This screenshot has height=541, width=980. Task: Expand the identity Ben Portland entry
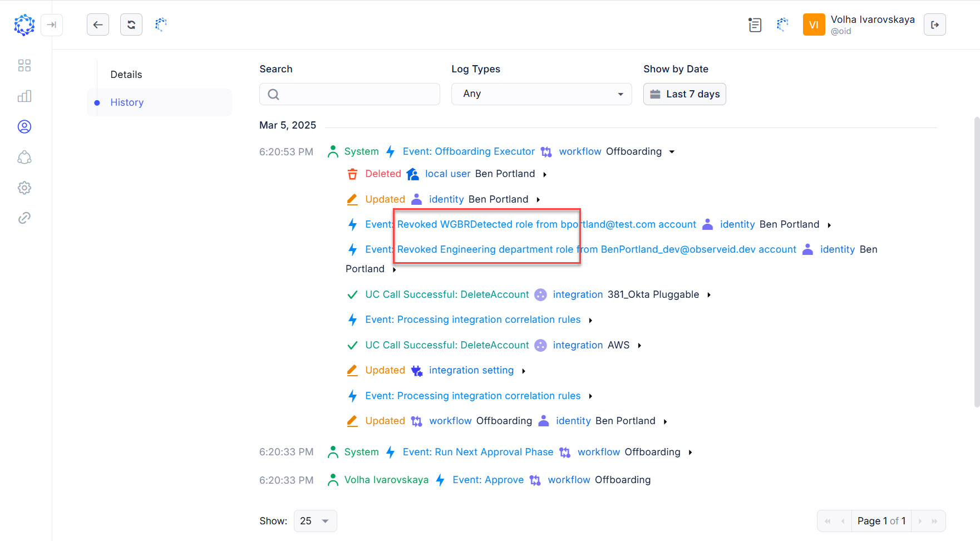[x=538, y=199]
